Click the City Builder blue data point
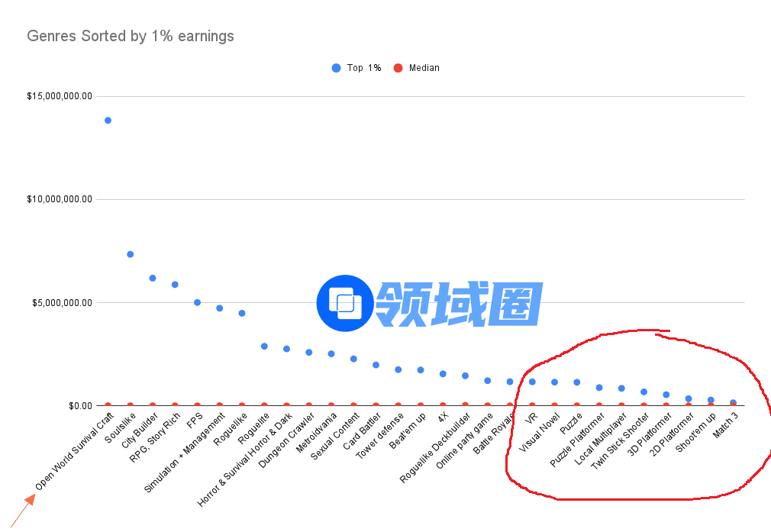The height and width of the screenshot is (532, 771). [x=153, y=278]
